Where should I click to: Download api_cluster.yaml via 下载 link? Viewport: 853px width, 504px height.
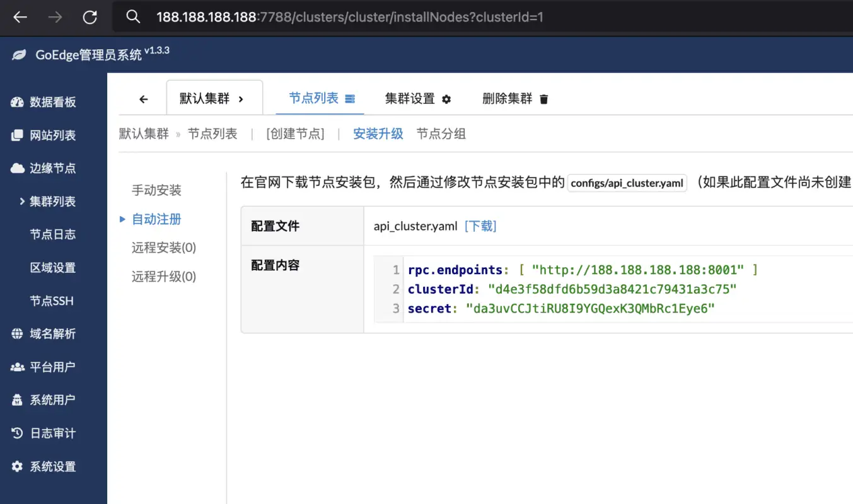(x=480, y=226)
